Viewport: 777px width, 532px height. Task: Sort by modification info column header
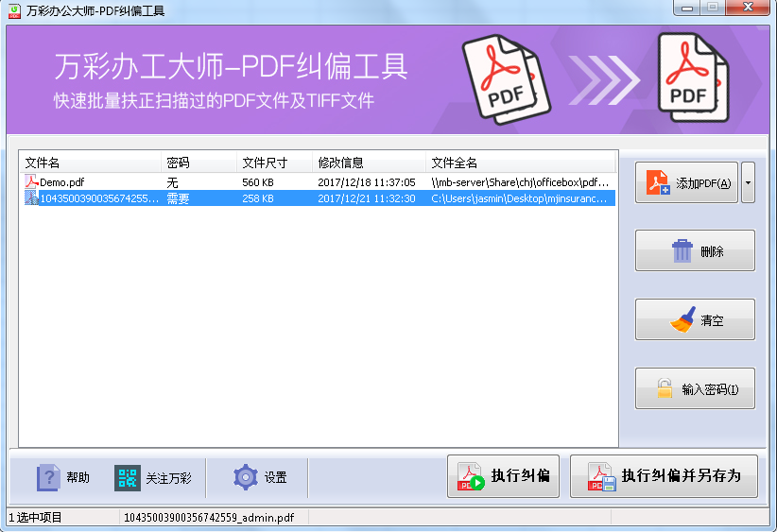369,163
